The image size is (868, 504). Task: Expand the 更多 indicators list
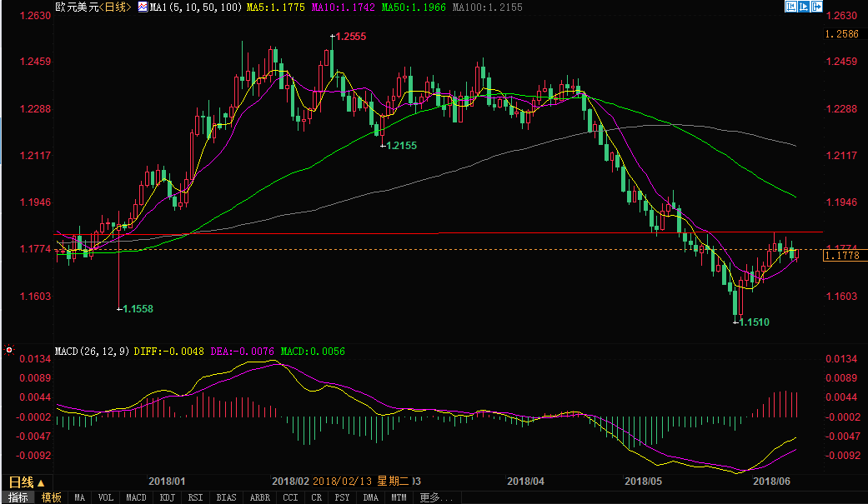click(x=436, y=497)
